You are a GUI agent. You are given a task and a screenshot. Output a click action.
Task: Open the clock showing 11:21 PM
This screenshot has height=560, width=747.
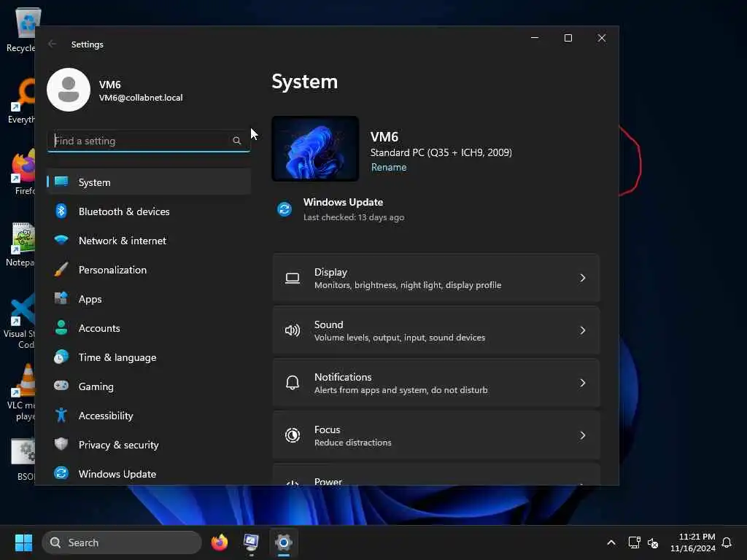[x=693, y=542]
